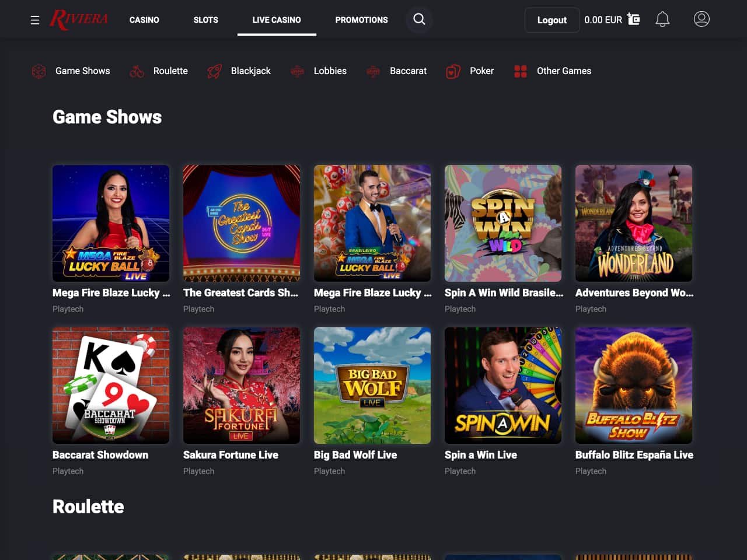
Task: Click the Poker category icon
Action: (453, 71)
